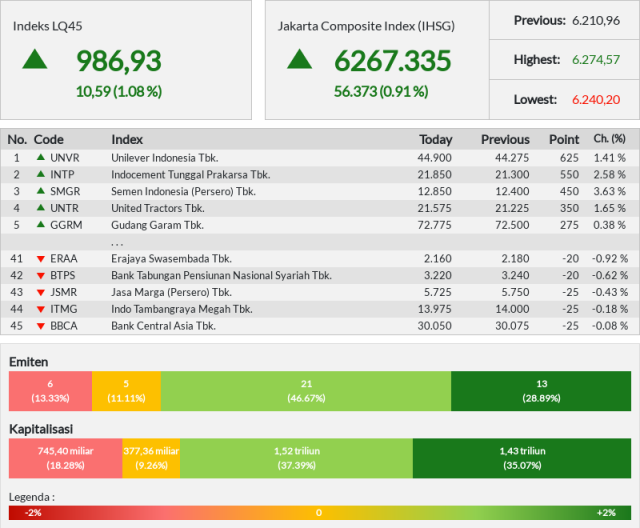
Task: Click Bank Tabungan Pensiunan Nasional Syariah Tbk.
Action: tap(221, 275)
